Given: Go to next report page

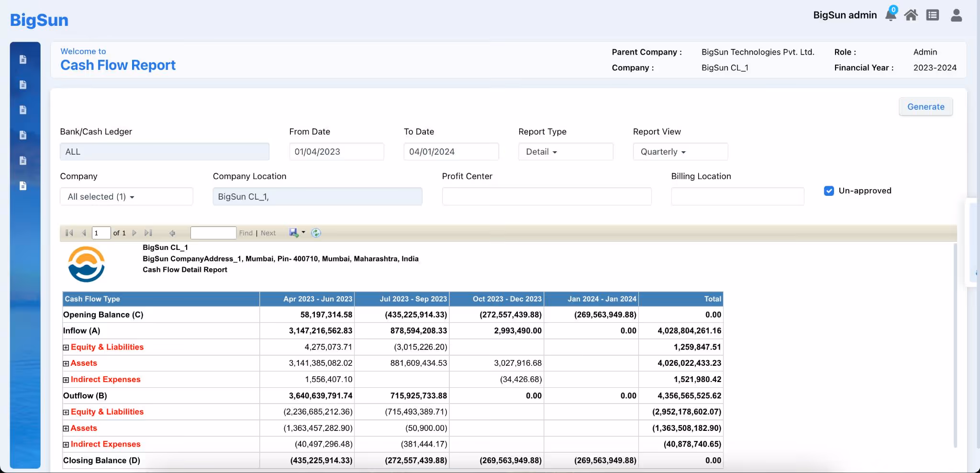Looking at the screenshot, I should click(134, 233).
